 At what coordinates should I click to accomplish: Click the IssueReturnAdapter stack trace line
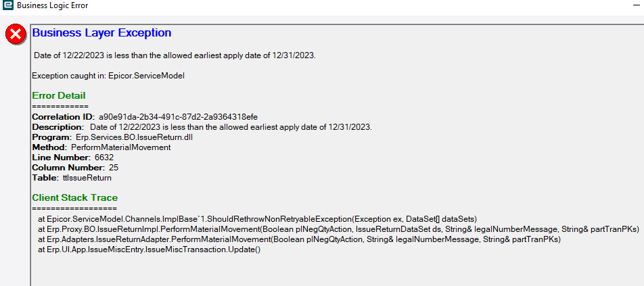[299, 239]
